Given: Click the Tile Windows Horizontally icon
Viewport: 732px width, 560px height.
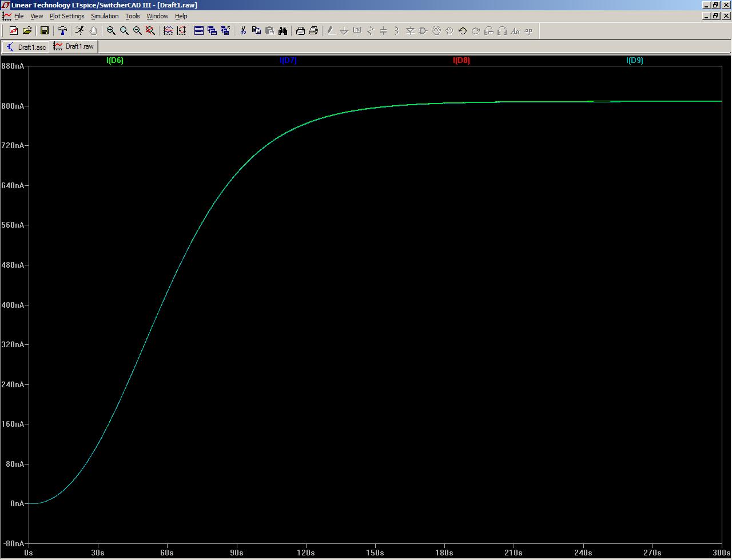Looking at the screenshot, I should [x=199, y=31].
